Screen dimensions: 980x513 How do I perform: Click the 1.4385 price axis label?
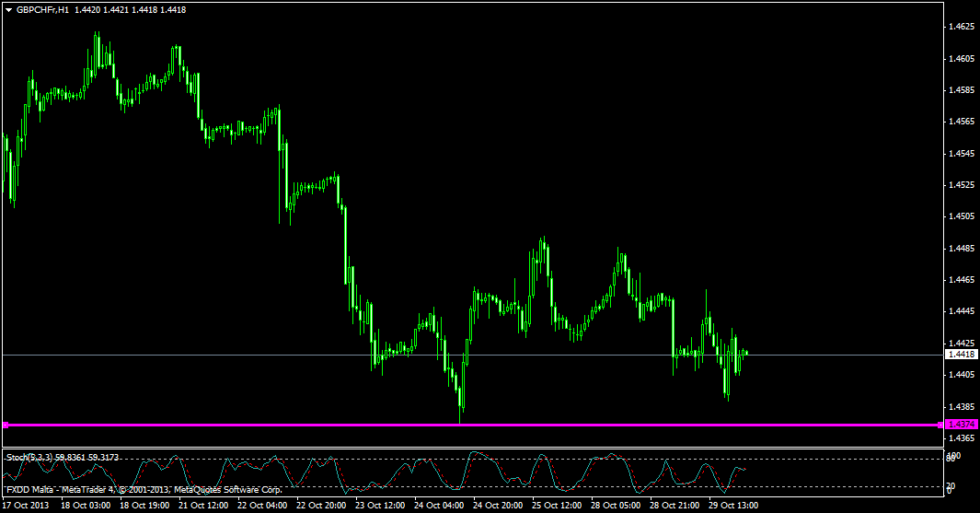pyautogui.click(x=962, y=406)
